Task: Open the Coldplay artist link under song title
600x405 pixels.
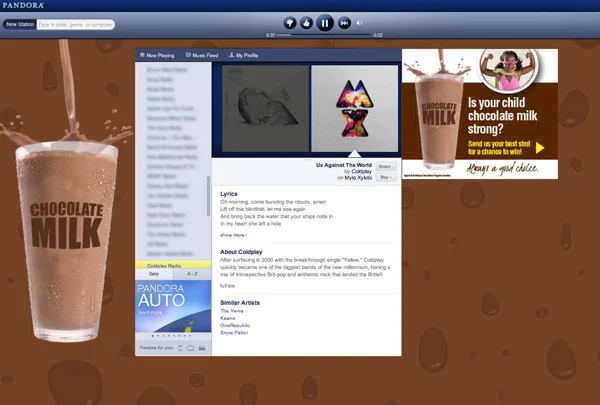Action: [x=362, y=171]
